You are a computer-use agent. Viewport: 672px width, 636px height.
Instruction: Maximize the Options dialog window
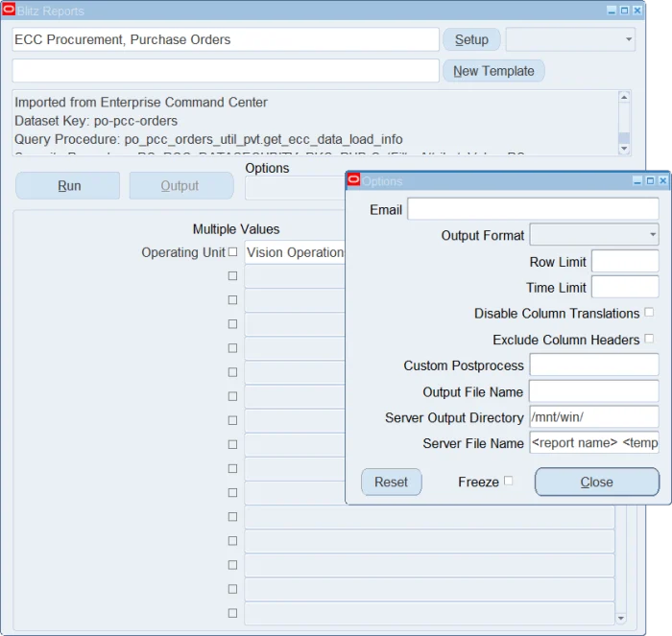[650, 181]
